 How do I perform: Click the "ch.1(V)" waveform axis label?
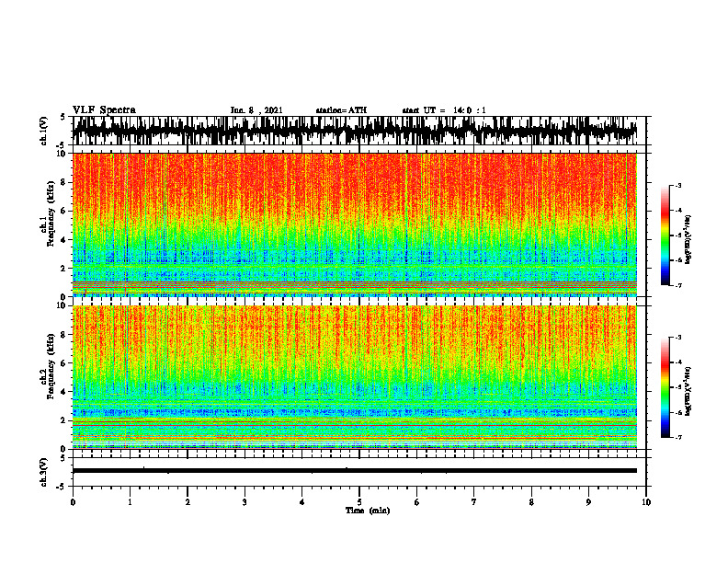click(43, 131)
